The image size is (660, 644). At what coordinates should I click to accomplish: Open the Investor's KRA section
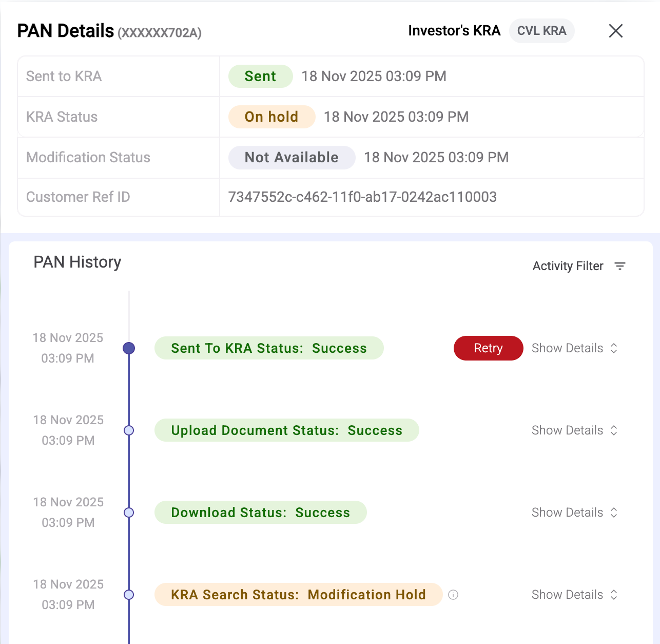point(454,30)
